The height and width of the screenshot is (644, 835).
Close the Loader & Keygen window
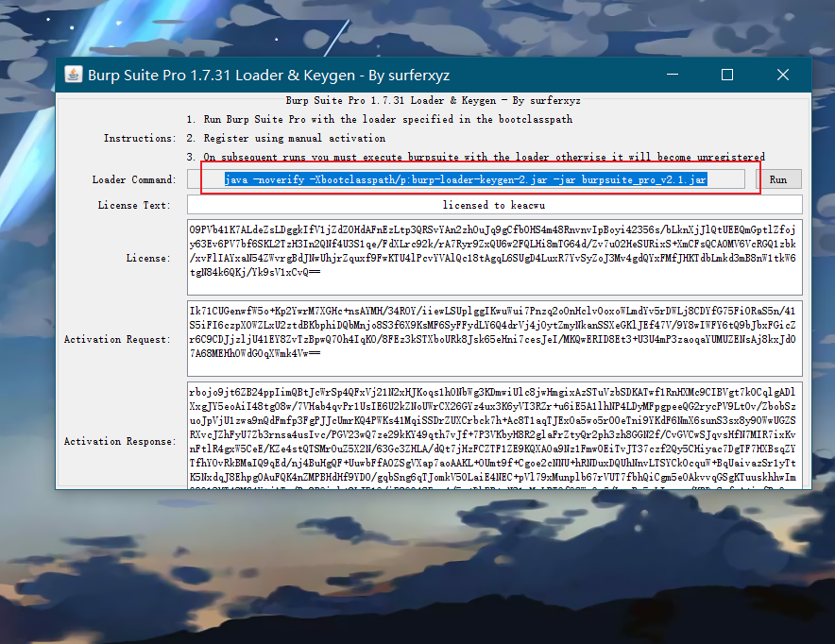[782, 75]
